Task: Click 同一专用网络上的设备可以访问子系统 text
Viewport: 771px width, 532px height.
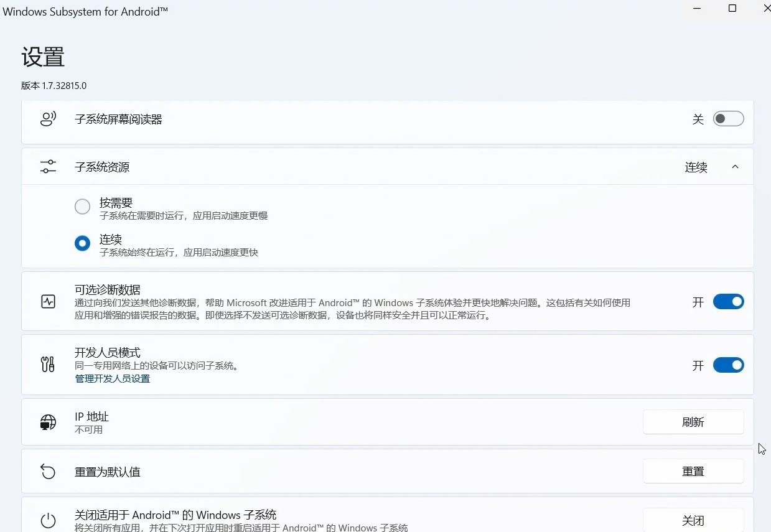Action: point(157,366)
